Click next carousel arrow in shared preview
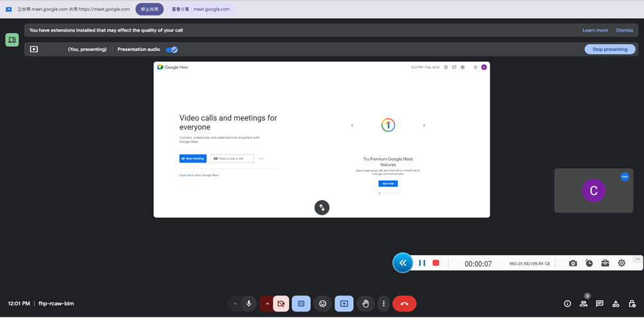The width and height of the screenshot is (644, 318). point(424,126)
